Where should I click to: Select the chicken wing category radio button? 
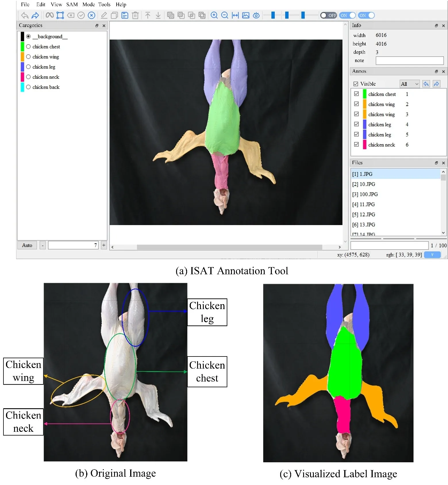[28, 57]
